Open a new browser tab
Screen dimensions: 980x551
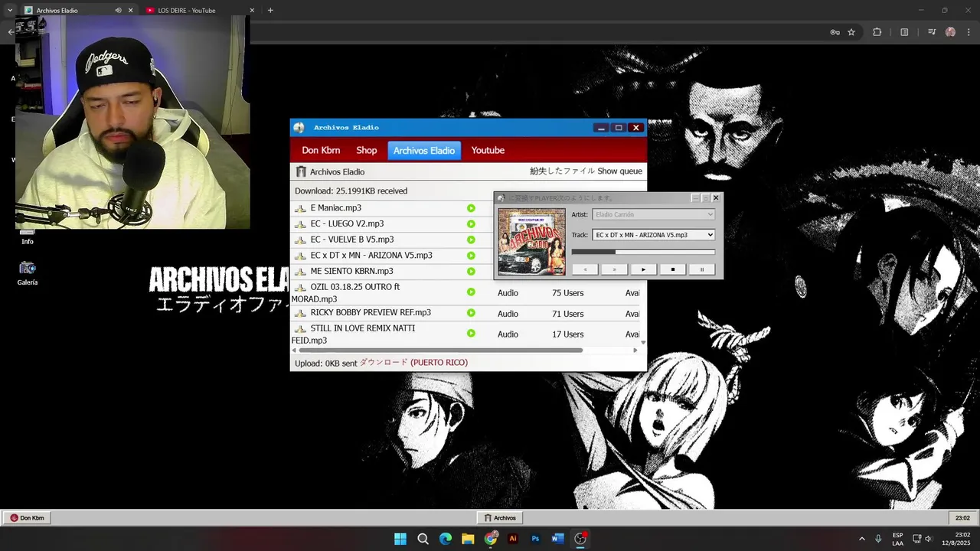point(270,11)
